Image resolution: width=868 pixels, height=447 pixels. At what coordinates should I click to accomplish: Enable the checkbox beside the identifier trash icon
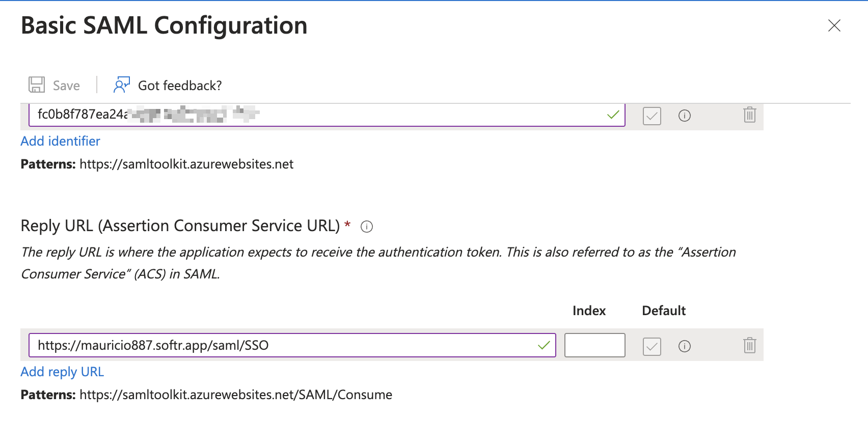click(x=652, y=116)
